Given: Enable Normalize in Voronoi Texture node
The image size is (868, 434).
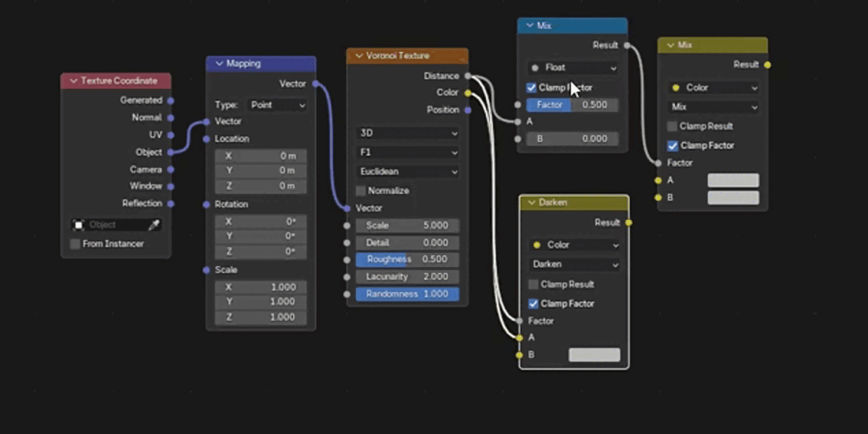Looking at the screenshot, I should pos(361,191).
